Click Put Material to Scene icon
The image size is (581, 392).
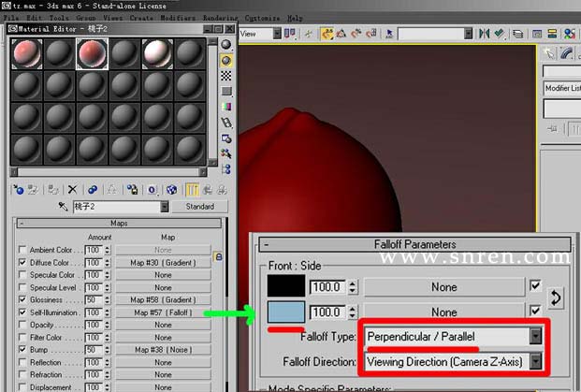click(34, 190)
